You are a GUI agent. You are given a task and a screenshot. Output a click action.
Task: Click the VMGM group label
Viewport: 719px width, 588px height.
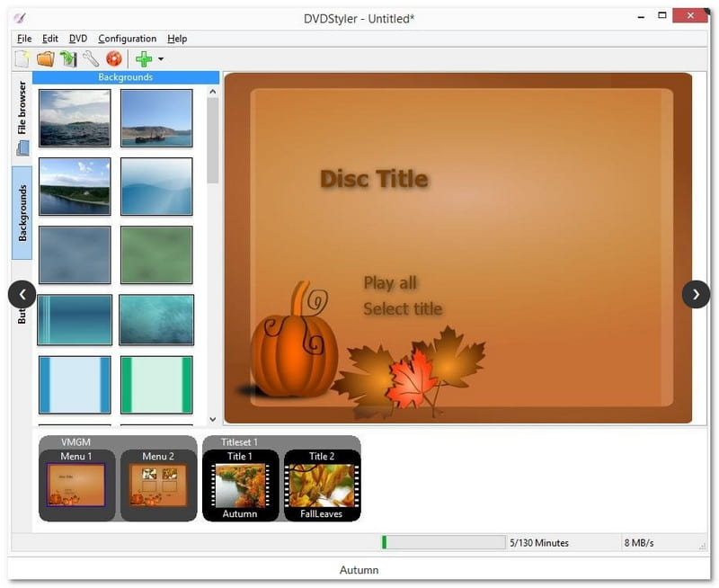click(76, 442)
